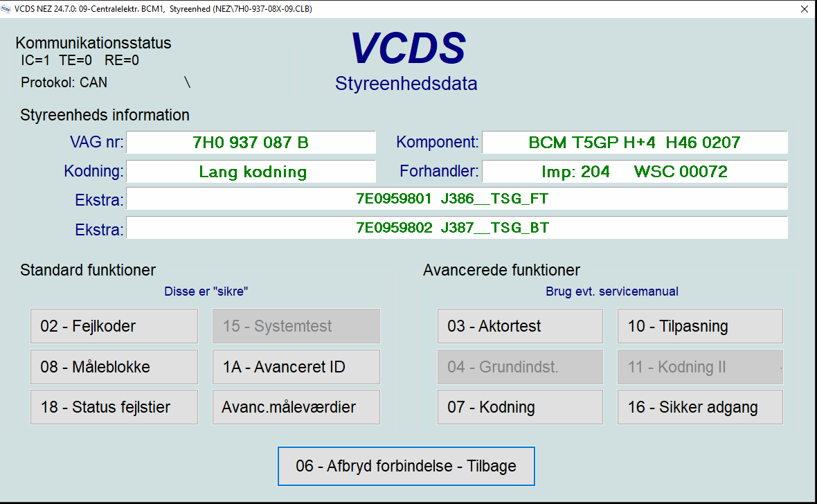Click the 08 - Måleblokke button
The height and width of the screenshot is (504, 817).
pos(114,367)
